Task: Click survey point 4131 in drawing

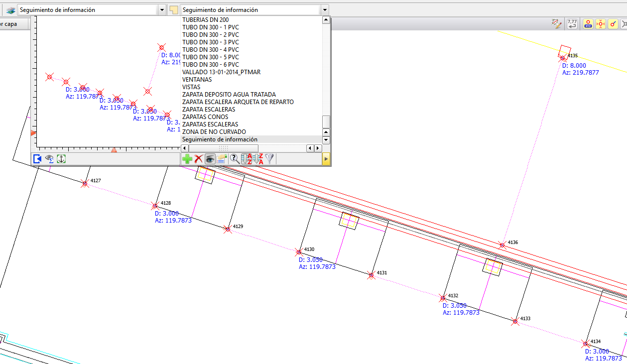Action: (x=371, y=275)
